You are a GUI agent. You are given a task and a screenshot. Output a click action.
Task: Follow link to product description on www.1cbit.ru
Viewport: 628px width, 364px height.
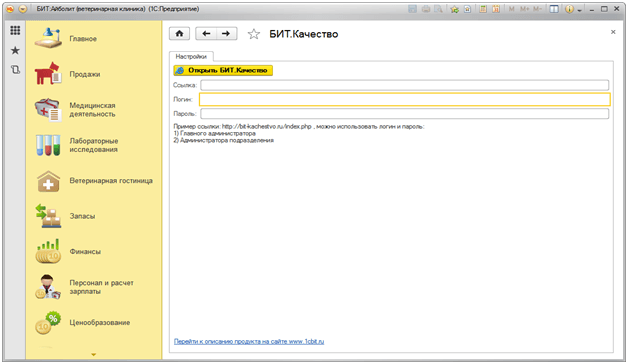tap(249, 342)
